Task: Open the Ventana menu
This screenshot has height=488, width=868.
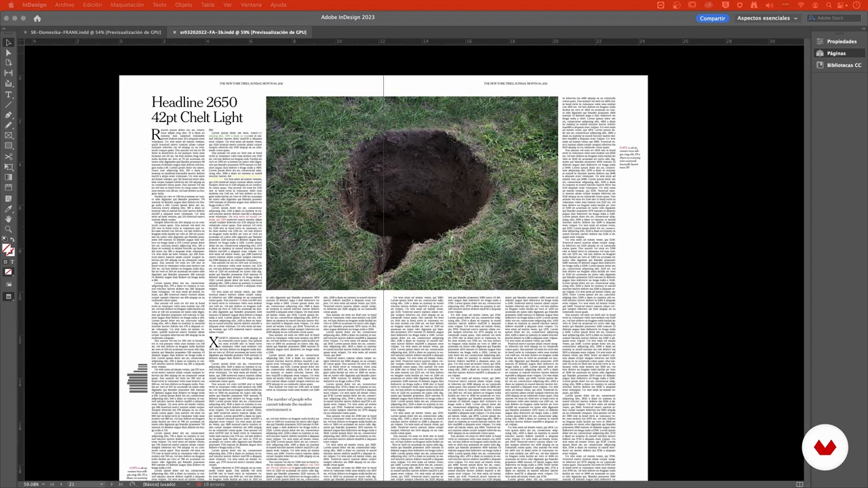Action: tap(251, 5)
